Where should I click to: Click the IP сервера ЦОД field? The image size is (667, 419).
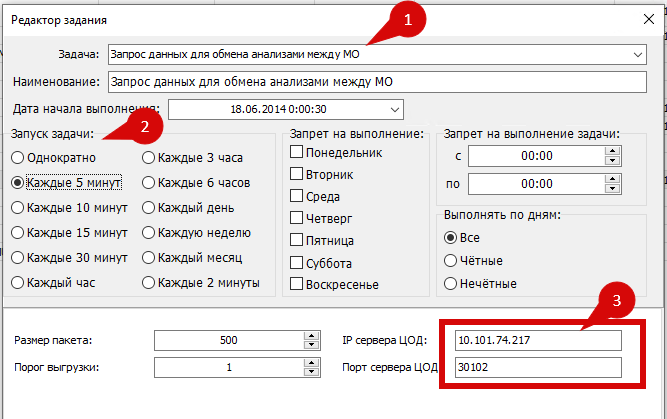(537, 340)
